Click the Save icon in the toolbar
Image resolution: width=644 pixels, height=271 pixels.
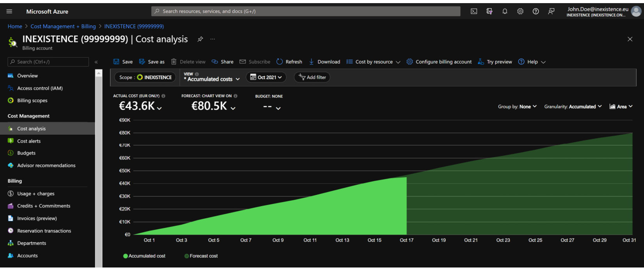tap(116, 62)
